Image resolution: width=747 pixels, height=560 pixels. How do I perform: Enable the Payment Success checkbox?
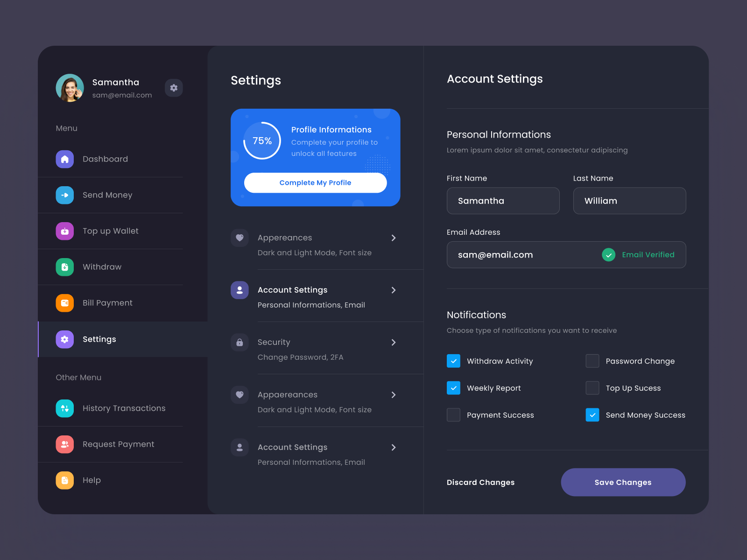coord(453,415)
